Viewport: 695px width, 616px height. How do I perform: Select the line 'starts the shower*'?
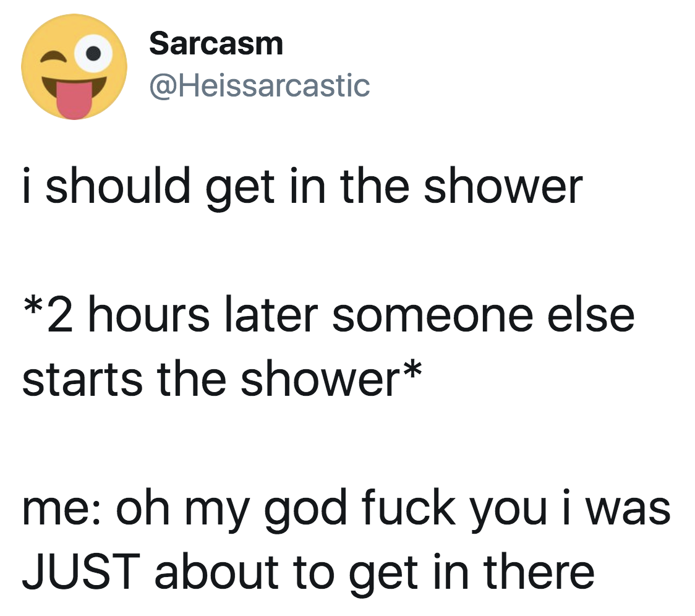(222, 379)
